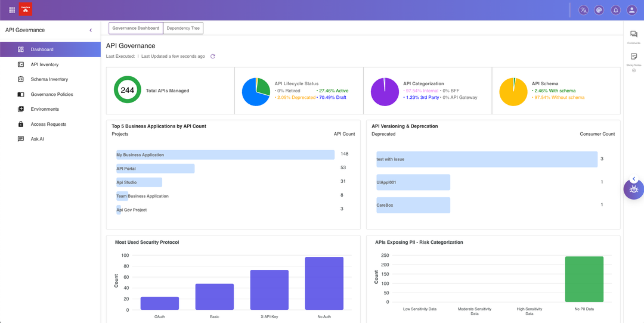Open Governance Policies from the sidebar
Viewport: 644px width, 323px height.
point(52,94)
